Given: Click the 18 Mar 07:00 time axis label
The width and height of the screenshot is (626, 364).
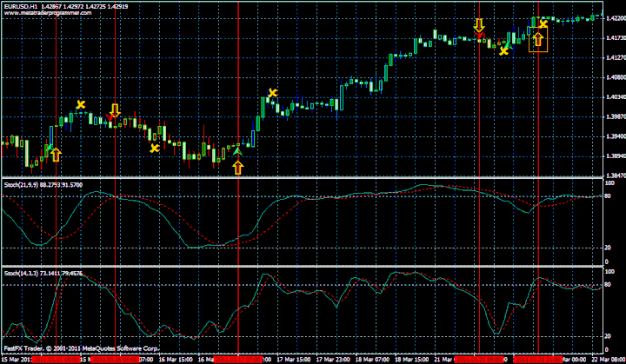Looking at the screenshot, I should click(x=372, y=360).
